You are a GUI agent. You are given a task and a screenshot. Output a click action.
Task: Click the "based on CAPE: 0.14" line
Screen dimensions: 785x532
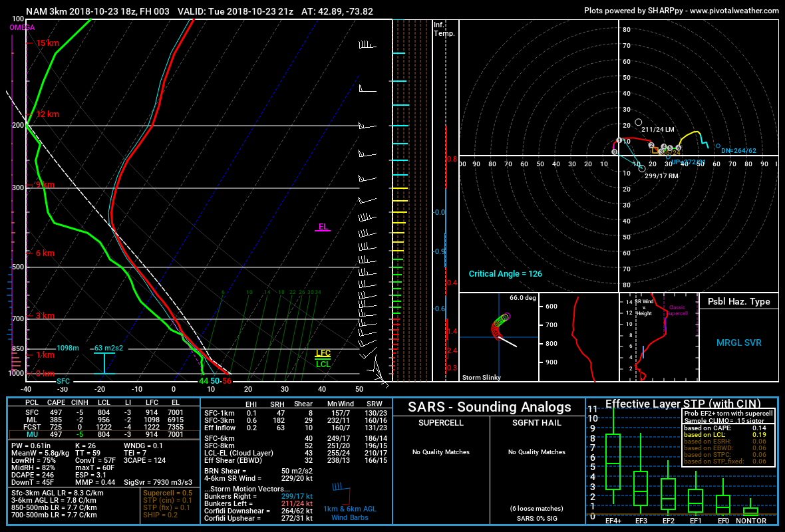click(725, 428)
